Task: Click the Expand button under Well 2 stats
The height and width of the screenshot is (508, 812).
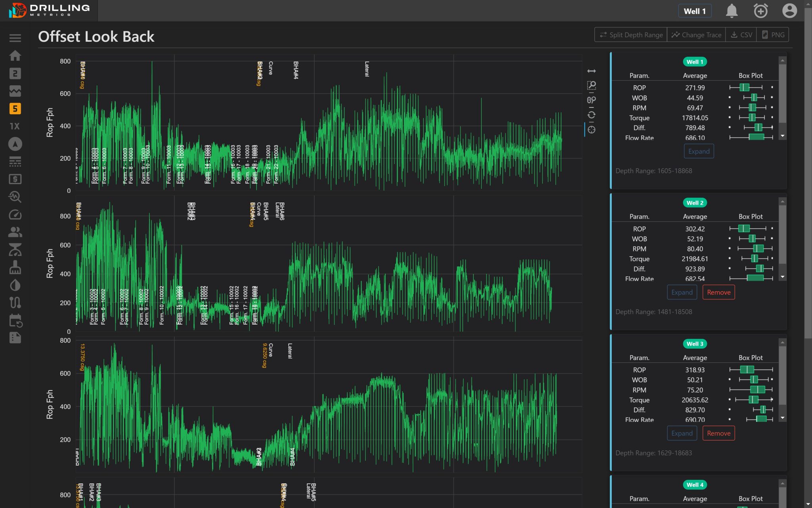Action: tap(682, 292)
